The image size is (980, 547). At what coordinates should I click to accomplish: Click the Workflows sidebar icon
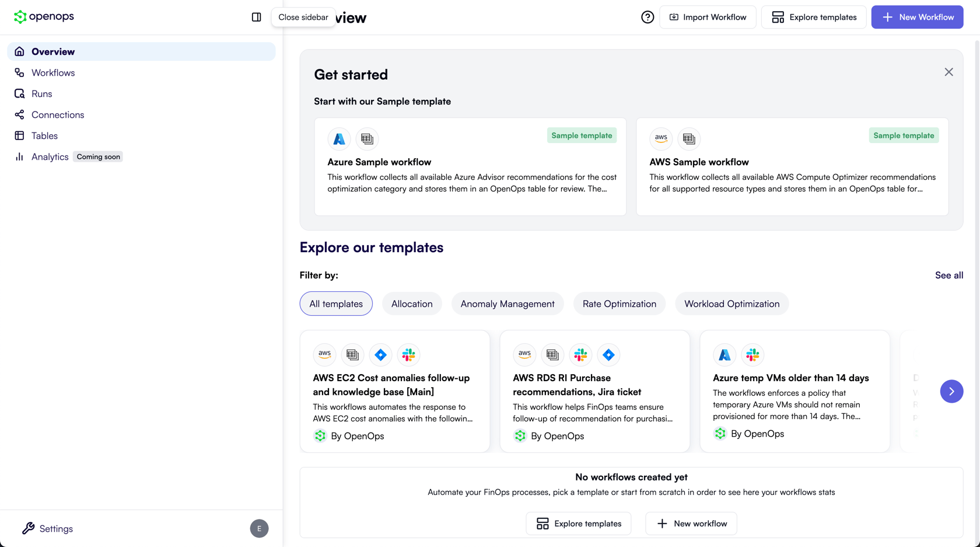coord(19,72)
